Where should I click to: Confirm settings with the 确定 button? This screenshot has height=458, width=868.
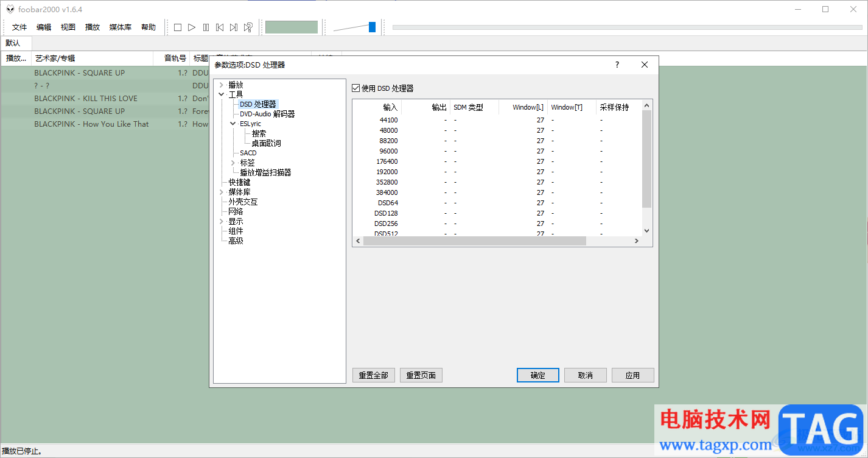click(538, 375)
